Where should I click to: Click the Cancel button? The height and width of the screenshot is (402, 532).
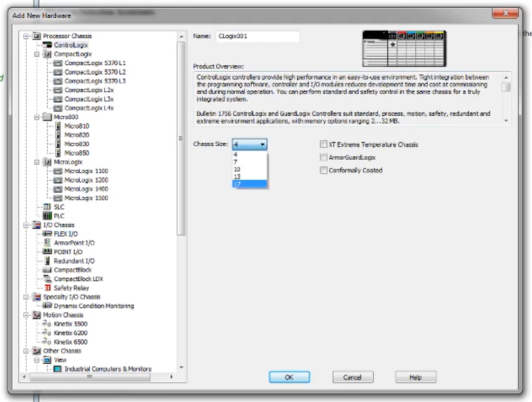coord(353,377)
